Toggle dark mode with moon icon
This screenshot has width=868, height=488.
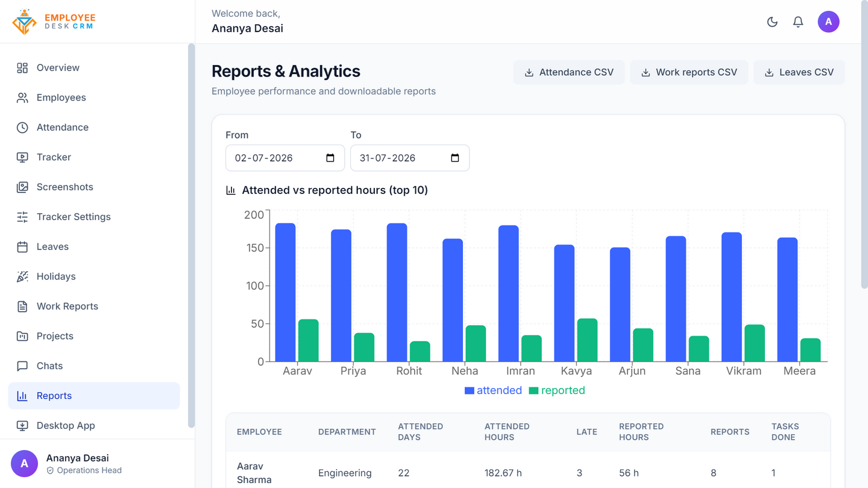pos(772,22)
